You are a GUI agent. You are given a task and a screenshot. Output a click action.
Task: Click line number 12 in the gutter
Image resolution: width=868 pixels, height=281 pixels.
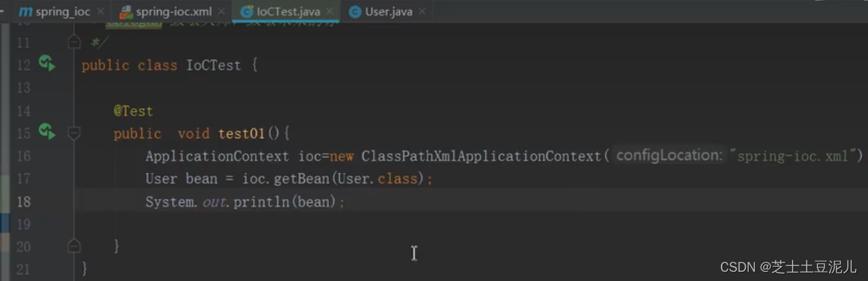point(23,65)
